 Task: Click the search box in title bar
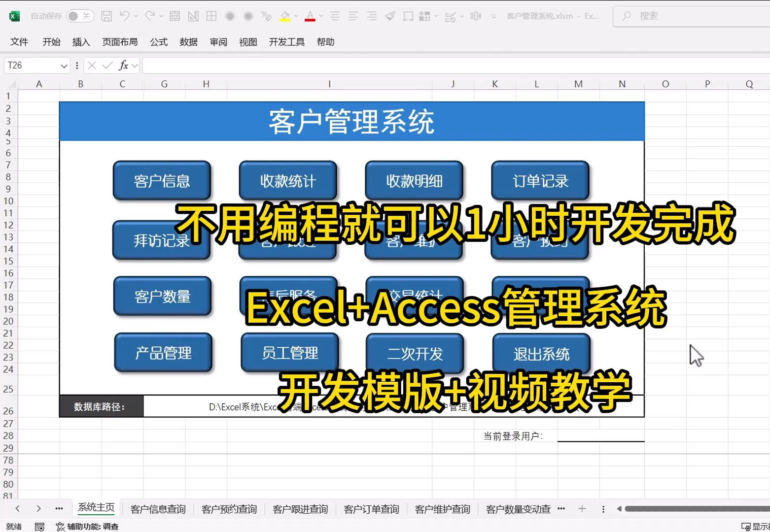click(691, 16)
